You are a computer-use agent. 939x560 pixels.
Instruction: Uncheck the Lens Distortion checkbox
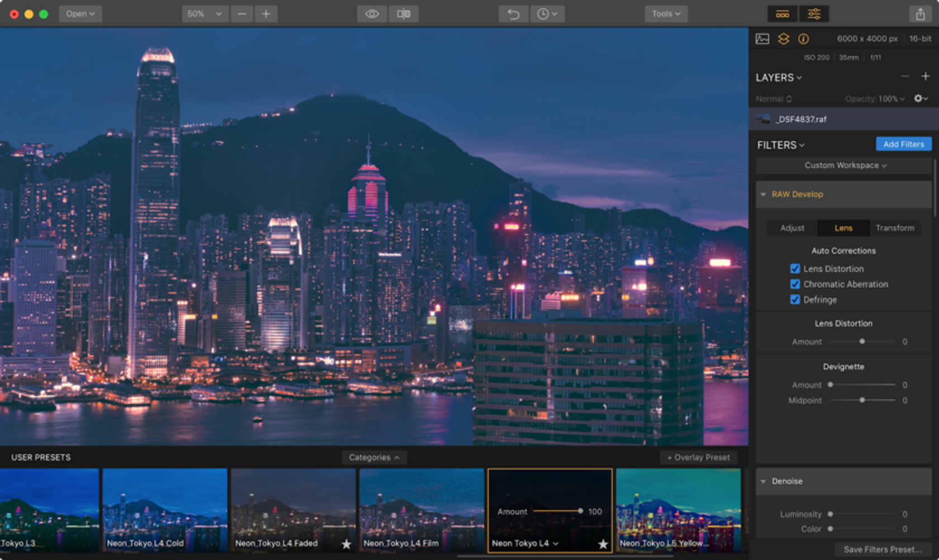(x=795, y=269)
